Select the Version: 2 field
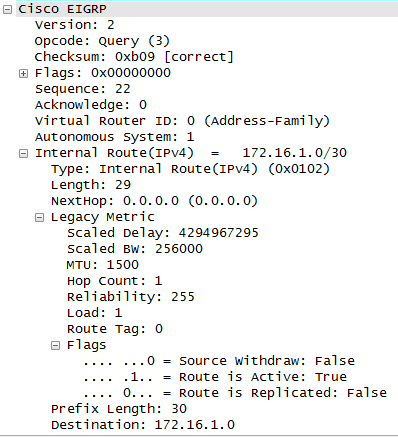This screenshot has height=437, width=398. pyautogui.click(x=75, y=25)
